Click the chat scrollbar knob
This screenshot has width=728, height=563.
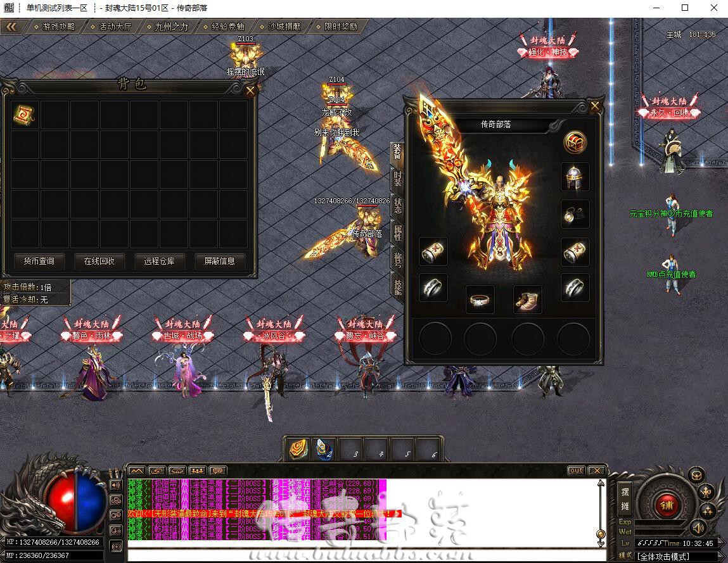coord(600,534)
